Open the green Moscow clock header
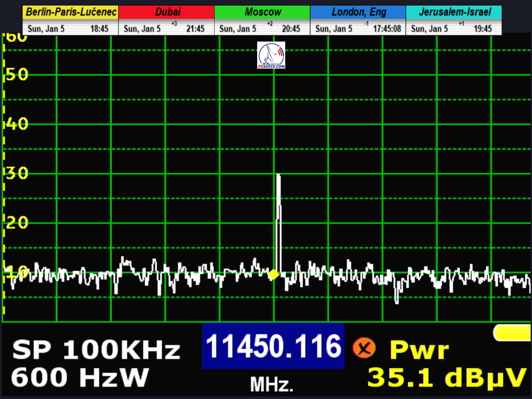 262,12
